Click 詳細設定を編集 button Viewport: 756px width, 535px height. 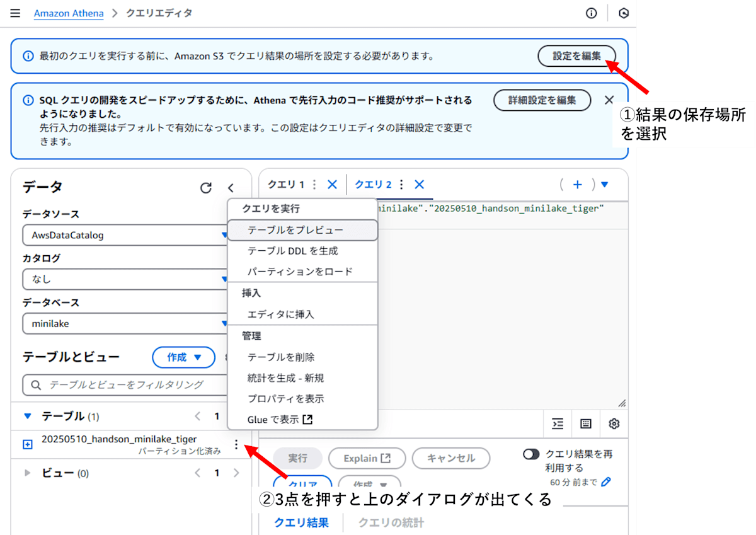point(542,100)
